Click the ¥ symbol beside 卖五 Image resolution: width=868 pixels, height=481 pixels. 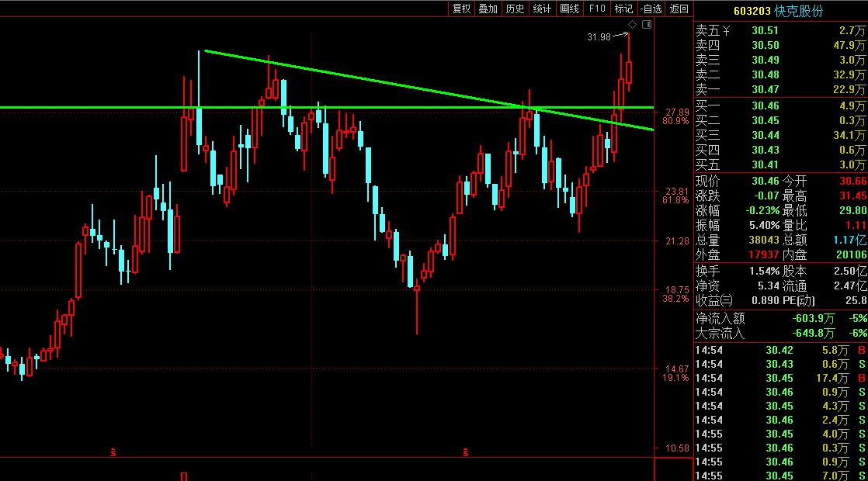click(726, 31)
